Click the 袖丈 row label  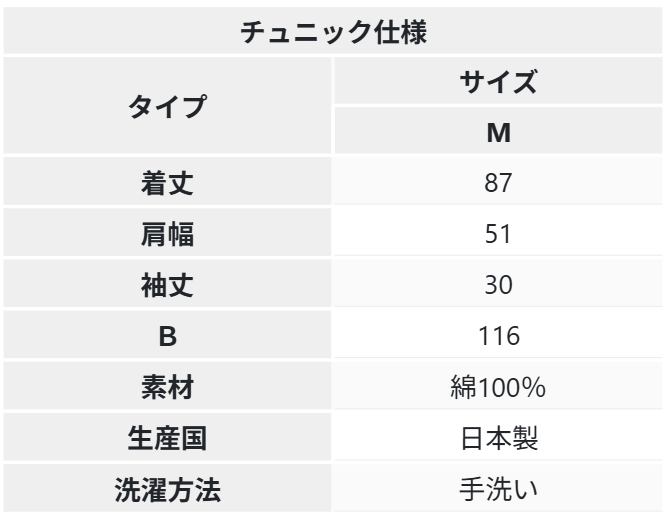tap(168, 286)
